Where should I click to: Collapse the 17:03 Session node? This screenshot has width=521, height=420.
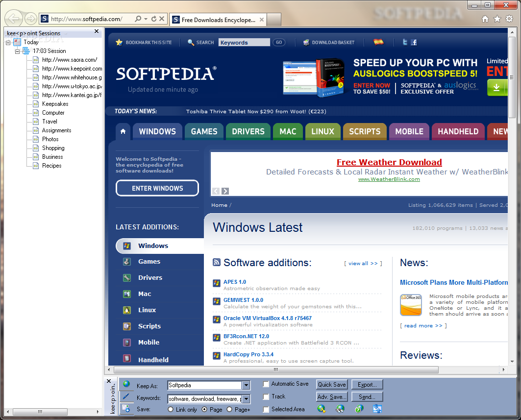(x=17, y=51)
